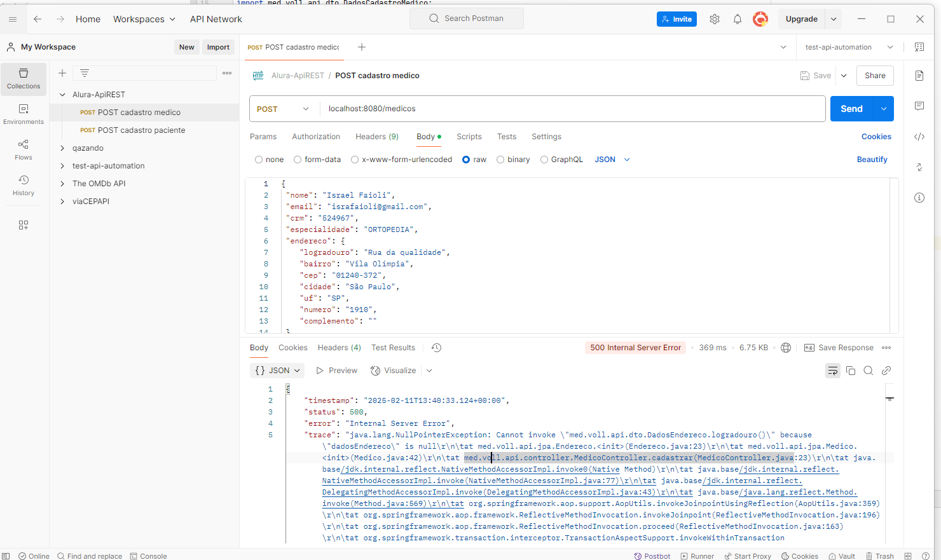The height and width of the screenshot is (560, 941).
Task: Open History in the sidebar
Action: click(x=24, y=186)
